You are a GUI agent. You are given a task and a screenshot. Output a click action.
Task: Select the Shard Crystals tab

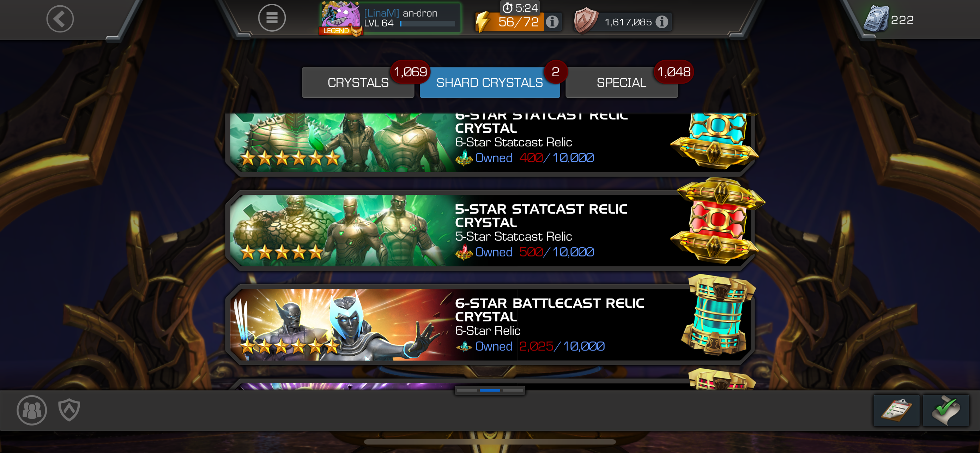click(490, 83)
